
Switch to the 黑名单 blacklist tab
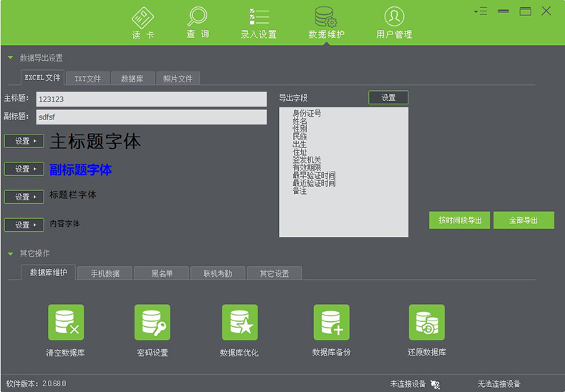tap(161, 273)
